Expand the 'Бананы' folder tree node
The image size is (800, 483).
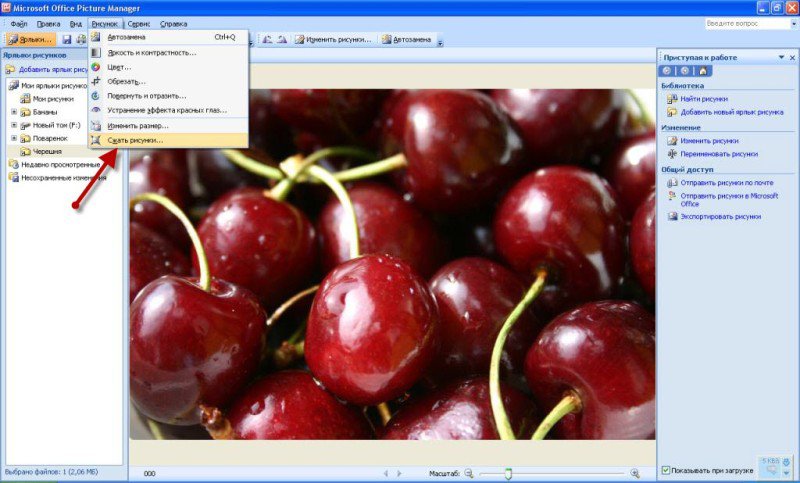pos(14,112)
